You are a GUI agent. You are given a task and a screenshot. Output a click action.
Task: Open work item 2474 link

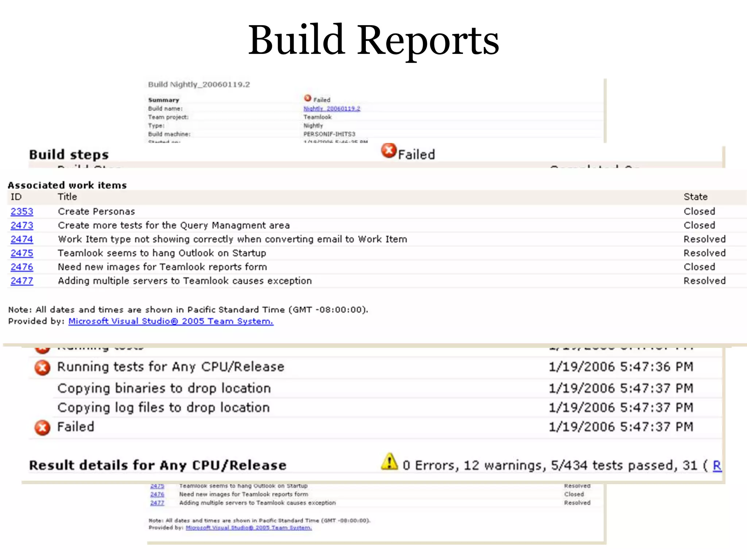22,239
